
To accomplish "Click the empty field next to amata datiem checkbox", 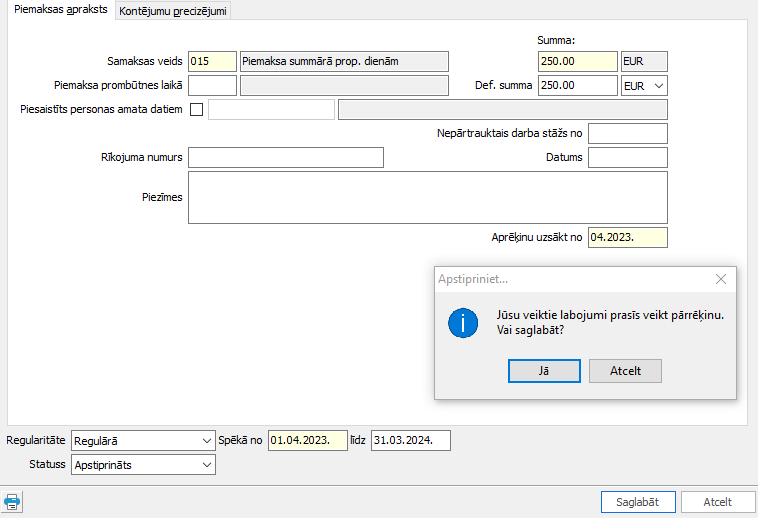I will coord(271,110).
